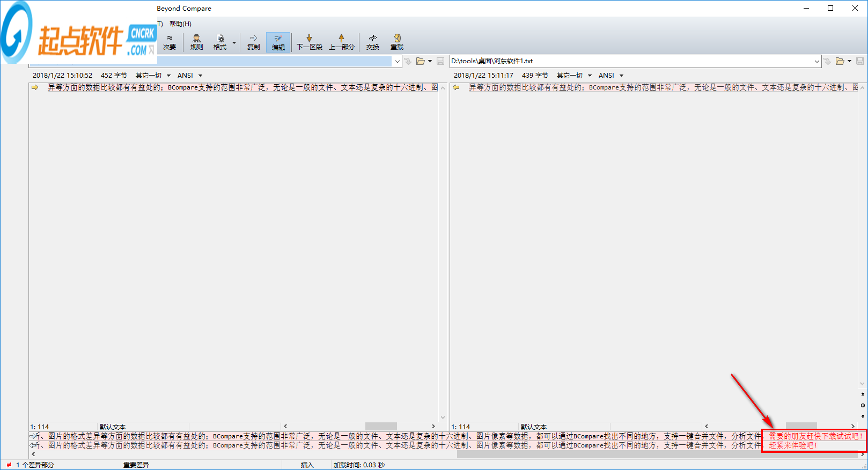The height and width of the screenshot is (470, 868).
Task: Click the right pane browse-folder icon
Action: [x=840, y=62]
